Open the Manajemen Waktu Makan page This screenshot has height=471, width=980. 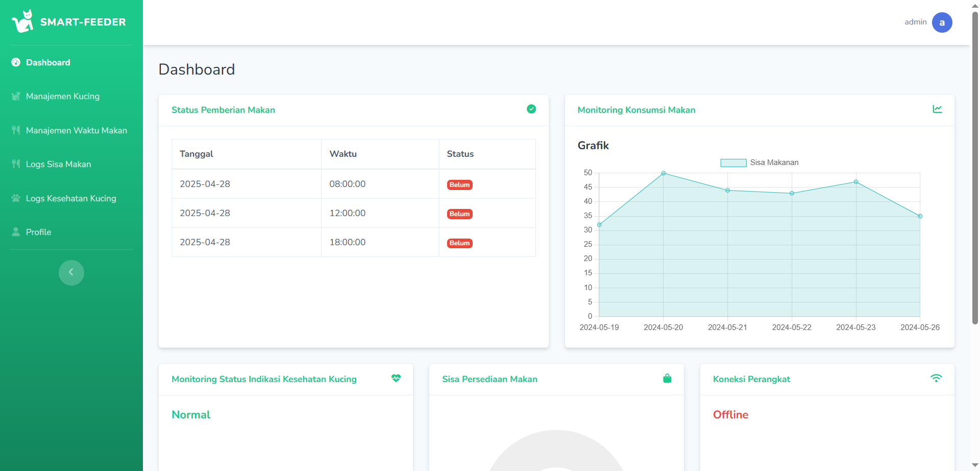[x=76, y=130]
